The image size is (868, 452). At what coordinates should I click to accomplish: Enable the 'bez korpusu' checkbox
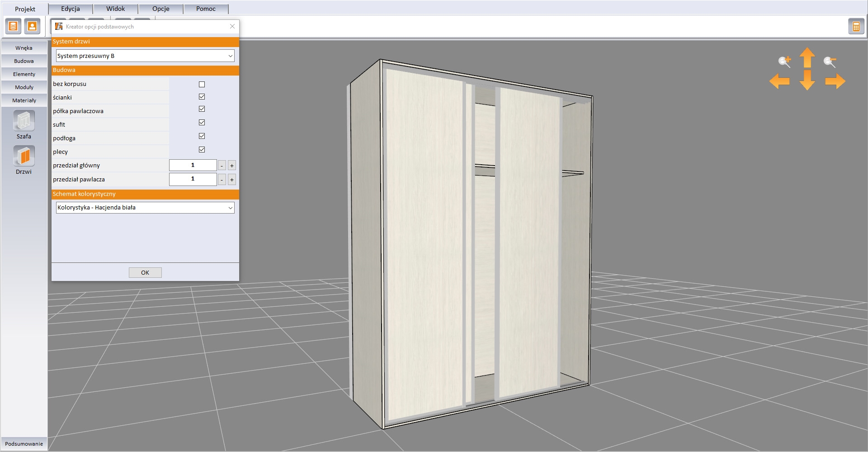point(202,84)
